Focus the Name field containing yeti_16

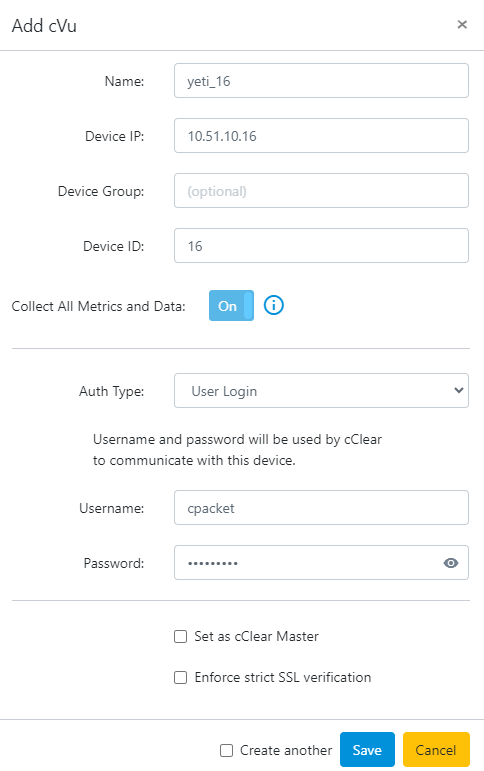[321, 81]
